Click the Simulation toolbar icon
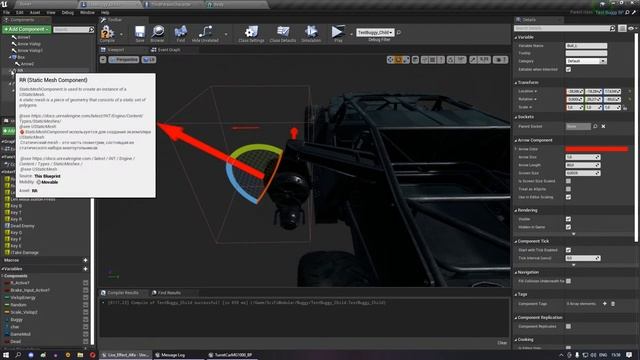The width and height of the screenshot is (640, 360). pyautogui.click(x=311, y=32)
